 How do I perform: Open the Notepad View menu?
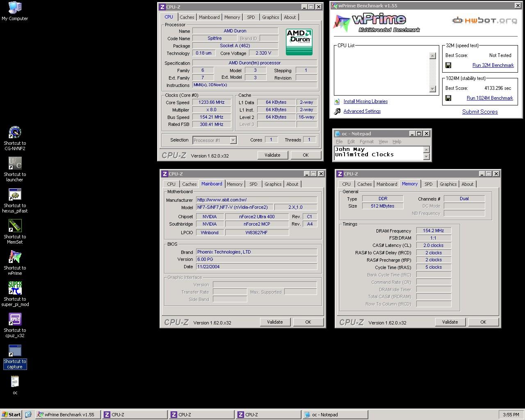383,142
